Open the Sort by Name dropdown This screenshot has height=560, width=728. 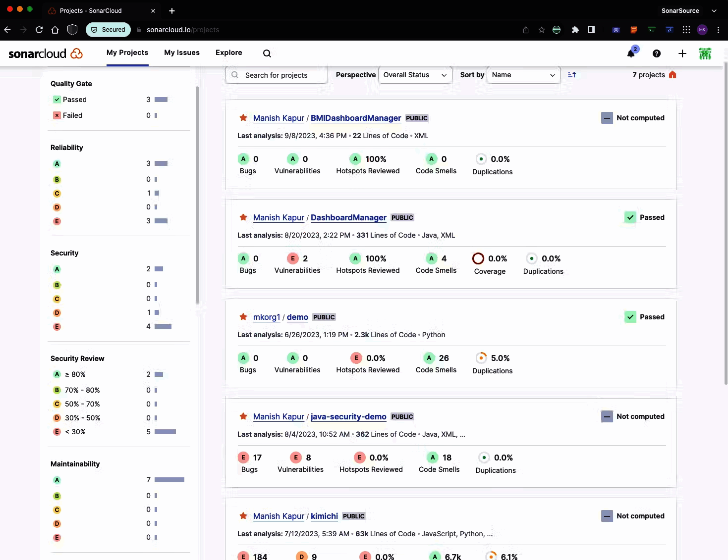point(523,75)
